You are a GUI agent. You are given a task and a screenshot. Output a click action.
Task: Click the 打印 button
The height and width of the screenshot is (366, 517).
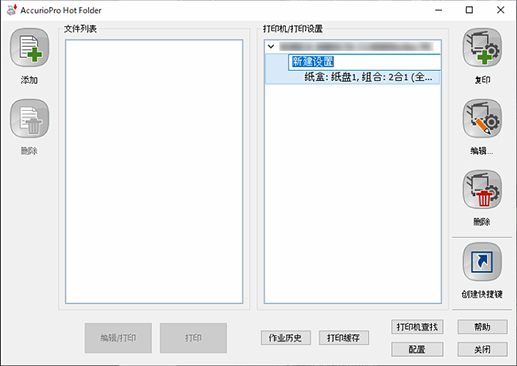(193, 338)
